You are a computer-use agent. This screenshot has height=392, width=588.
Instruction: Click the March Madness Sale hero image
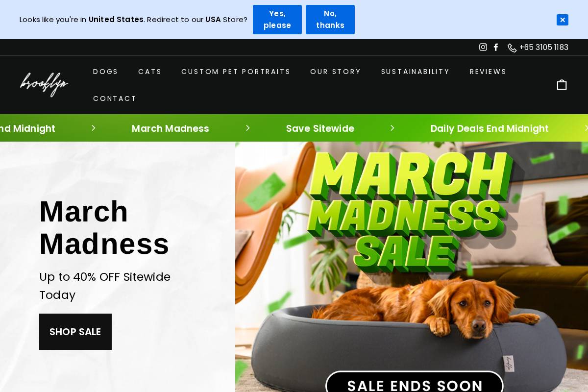coord(412,267)
